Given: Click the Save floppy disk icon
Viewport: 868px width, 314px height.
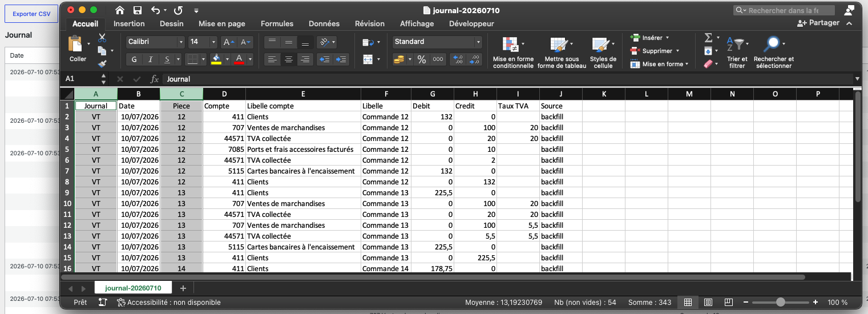Looking at the screenshot, I should 137,10.
